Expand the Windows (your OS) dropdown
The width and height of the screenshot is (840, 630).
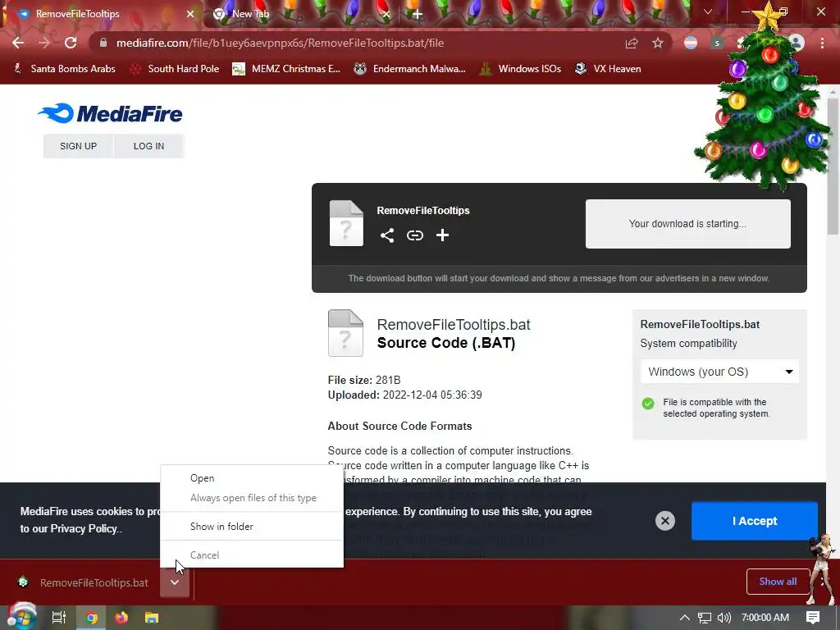[719, 372]
